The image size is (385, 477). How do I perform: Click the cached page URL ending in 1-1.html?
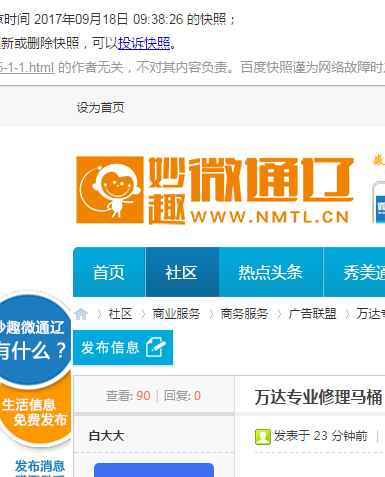click(x=27, y=68)
